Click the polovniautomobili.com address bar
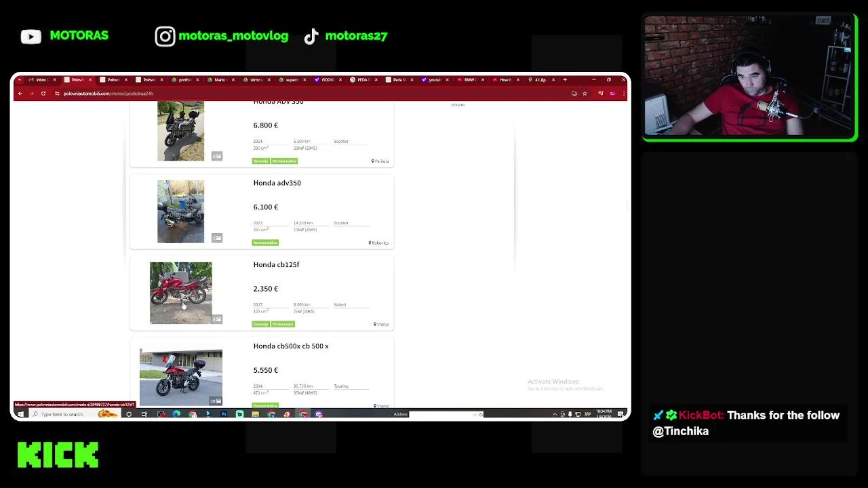The image size is (868, 488). click(x=309, y=94)
